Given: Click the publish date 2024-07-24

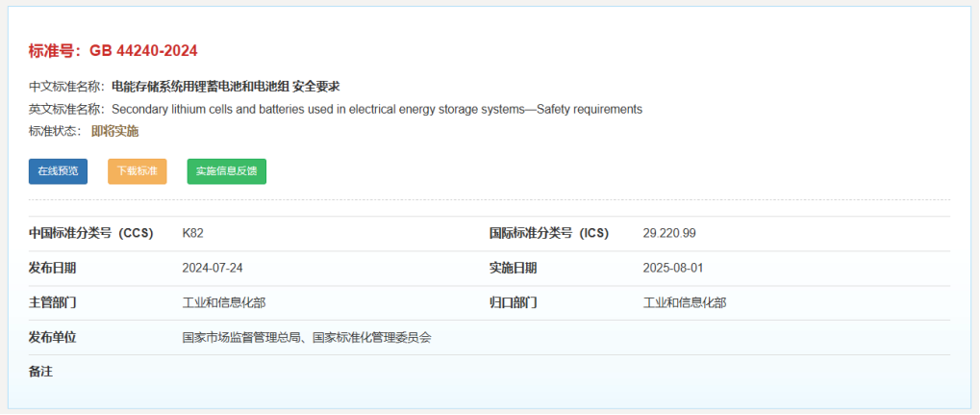Looking at the screenshot, I should pyautogui.click(x=213, y=268).
